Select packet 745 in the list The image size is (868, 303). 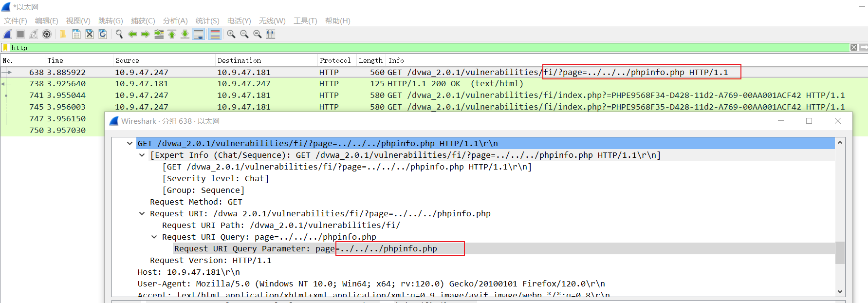(434, 107)
